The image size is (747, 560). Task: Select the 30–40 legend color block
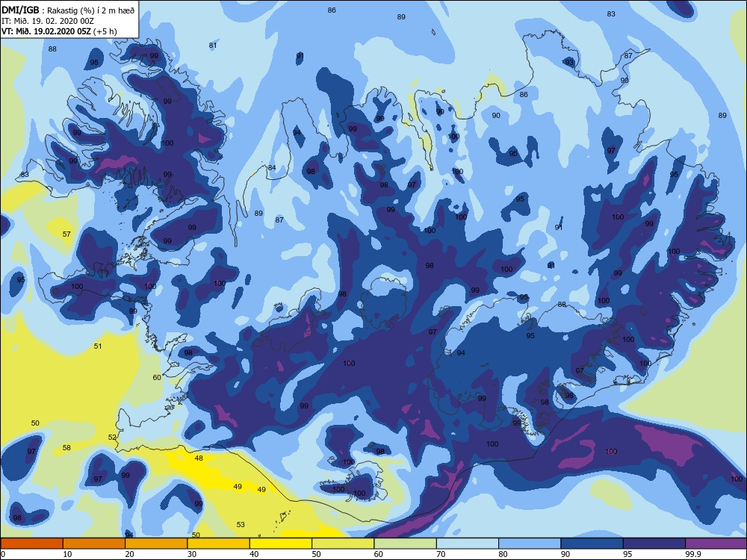pyautogui.click(x=219, y=544)
